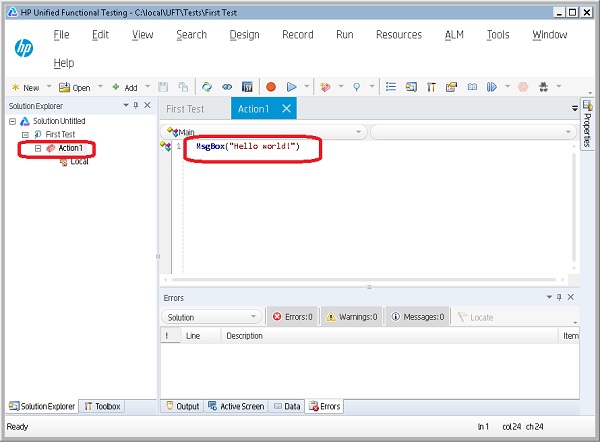The width and height of the screenshot is (600, 443).
Task: Open the Design menu
Action: pyautogui.click(x=244, y=35)
